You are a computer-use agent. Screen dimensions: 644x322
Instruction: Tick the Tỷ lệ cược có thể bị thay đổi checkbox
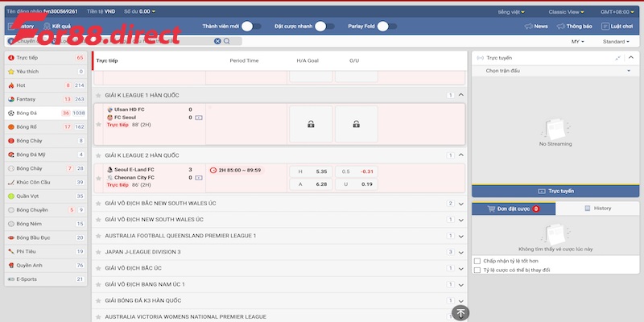(x=477, y=270)
